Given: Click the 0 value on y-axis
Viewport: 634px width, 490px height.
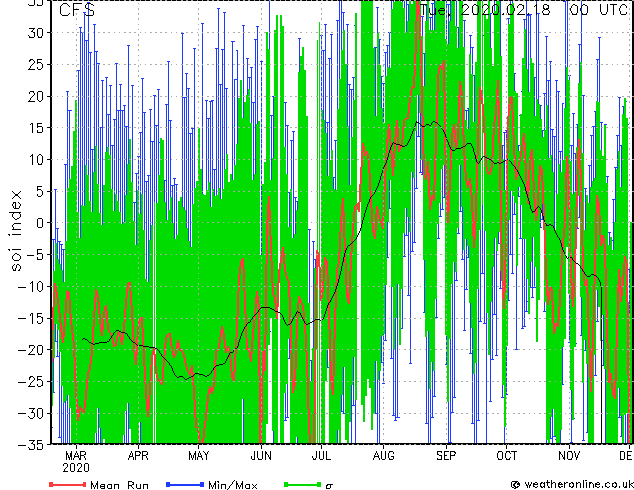Looking at the screenshot, I should pyautogui.click(x=40, y=223).
